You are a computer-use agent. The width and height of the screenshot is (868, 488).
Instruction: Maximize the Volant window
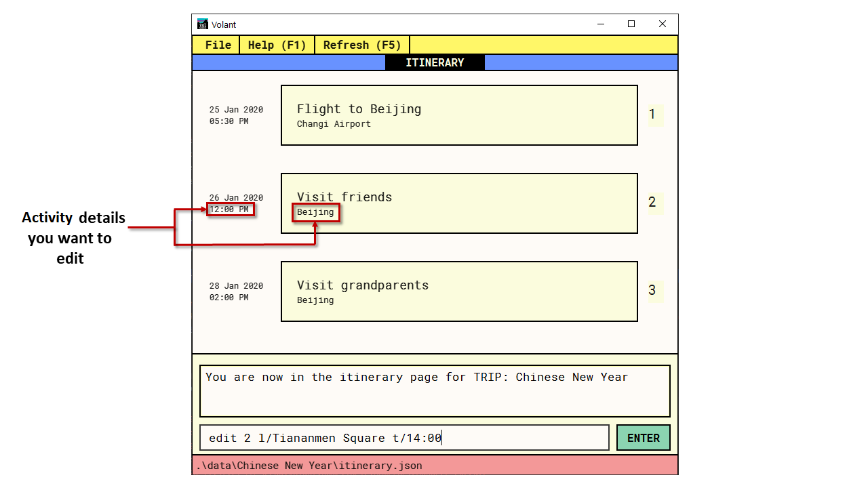(631, 24)
